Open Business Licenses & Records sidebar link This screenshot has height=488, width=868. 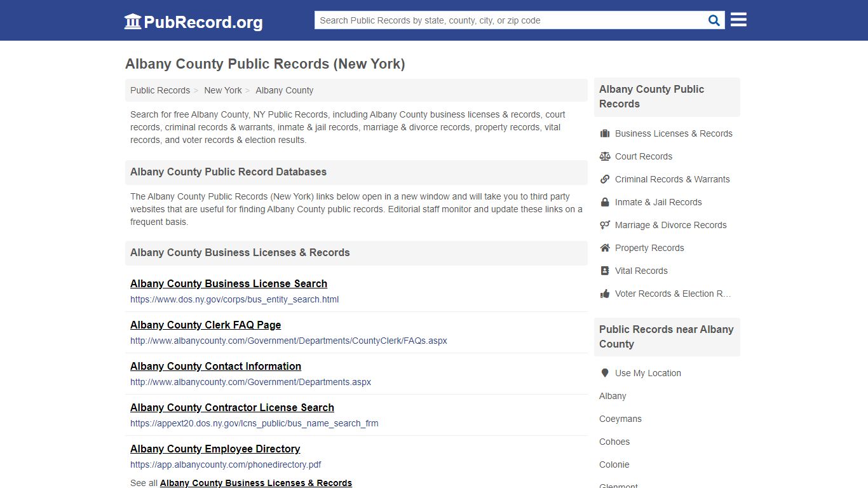674,133
